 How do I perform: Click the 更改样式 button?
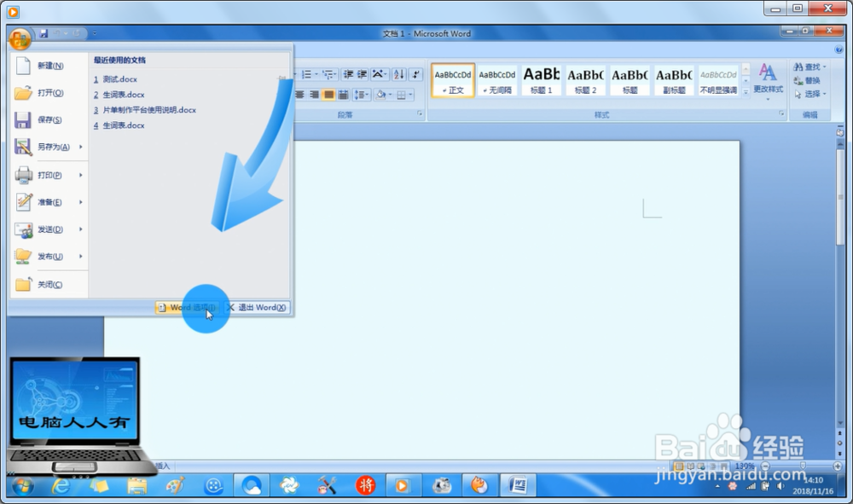point(769,80)
